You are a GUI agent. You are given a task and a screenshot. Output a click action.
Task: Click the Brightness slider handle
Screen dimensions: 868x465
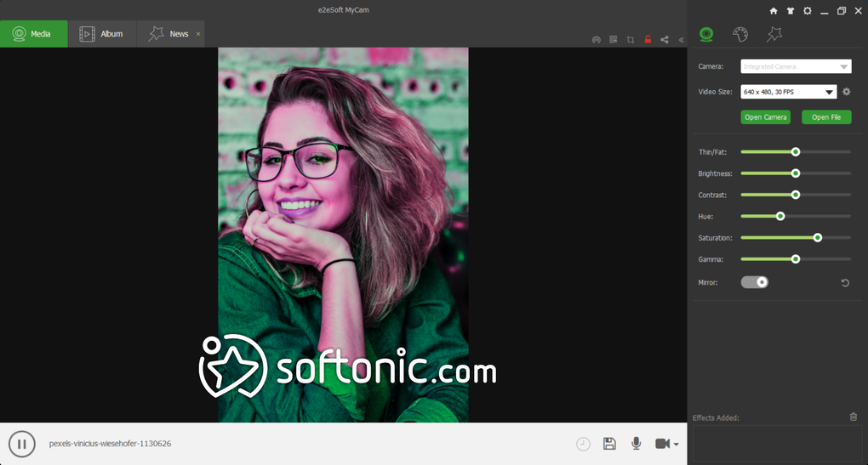[x=796, y=173]
